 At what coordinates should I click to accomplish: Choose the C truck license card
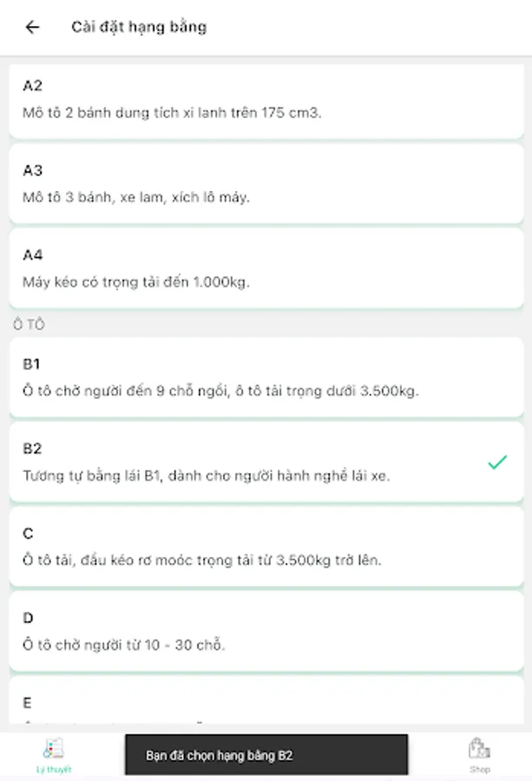(x=266, y=547)
